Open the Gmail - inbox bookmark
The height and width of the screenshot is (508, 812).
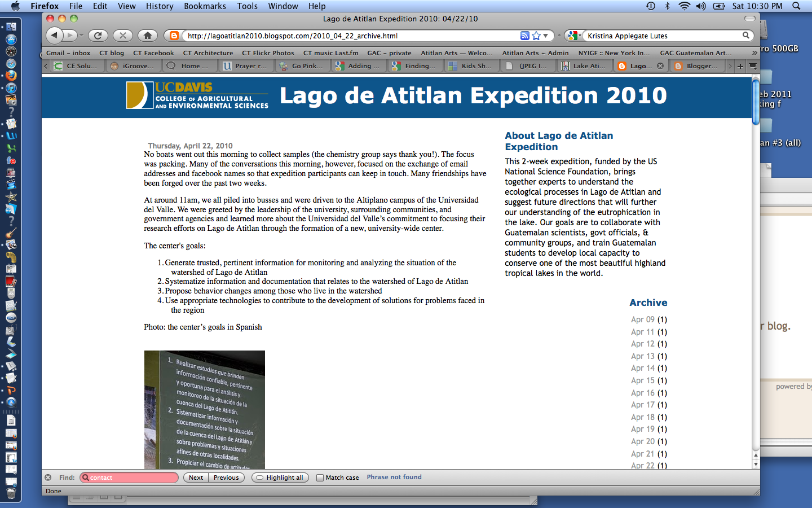coord(68,53)
